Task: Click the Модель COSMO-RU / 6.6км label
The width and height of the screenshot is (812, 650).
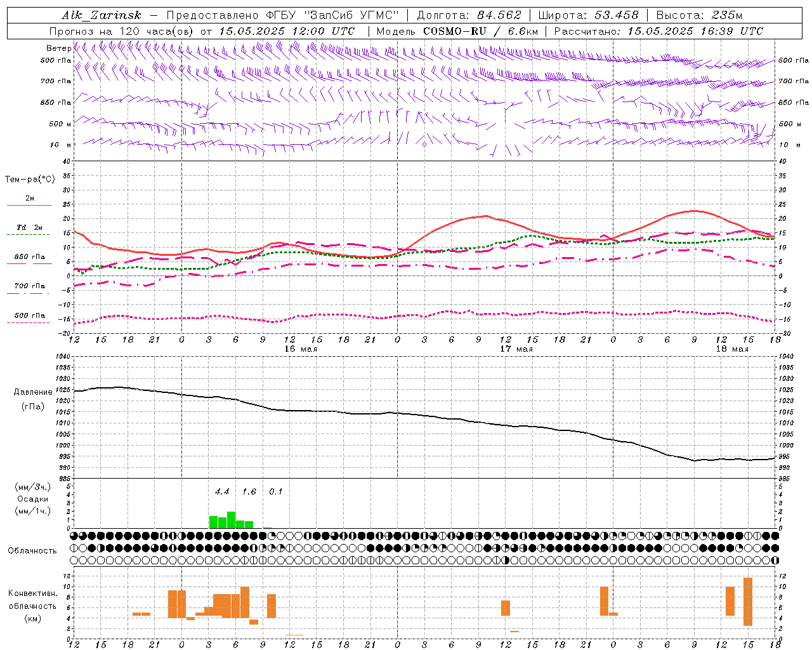Action: point(457,31)
